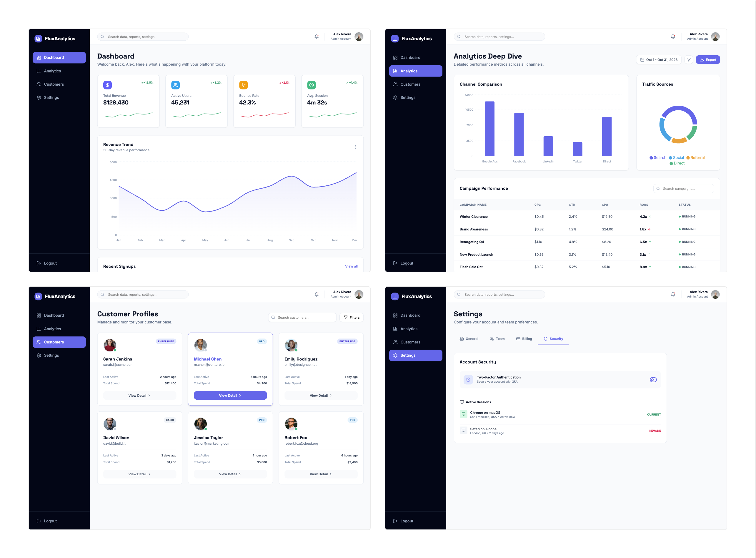Click notification bell in Dashboard header

317,36
